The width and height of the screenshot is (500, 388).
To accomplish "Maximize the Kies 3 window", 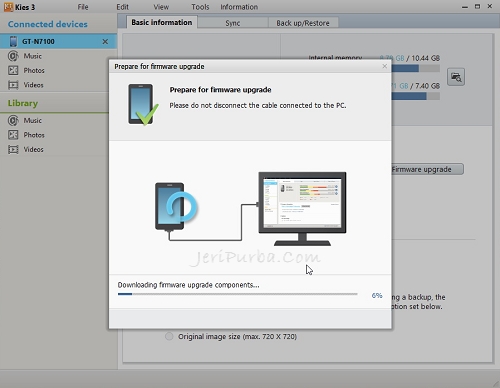I will point(478,6).
